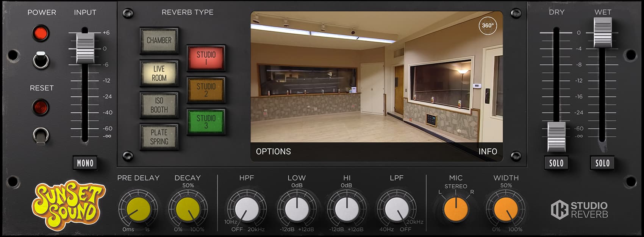Click the Dry fader handle
Screen dimensions: 644x237
(556, 136)
